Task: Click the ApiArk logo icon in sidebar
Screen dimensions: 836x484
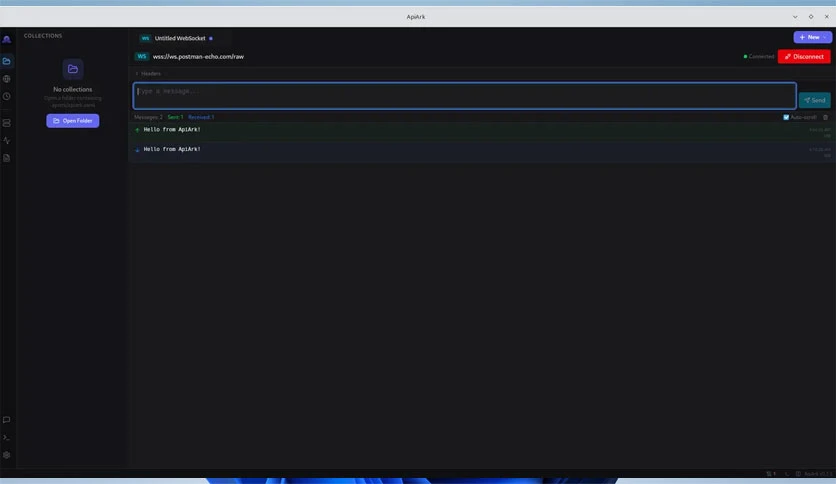Action: click(6, 39)
